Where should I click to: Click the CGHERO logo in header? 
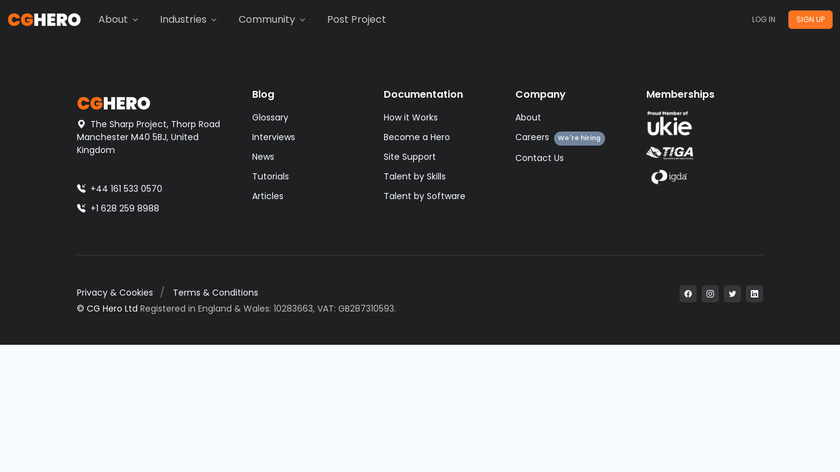44,19
